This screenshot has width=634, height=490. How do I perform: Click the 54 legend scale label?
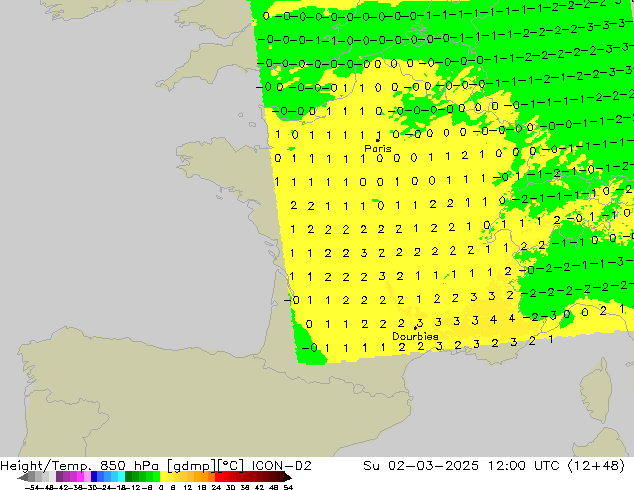(x=288, y=487)
